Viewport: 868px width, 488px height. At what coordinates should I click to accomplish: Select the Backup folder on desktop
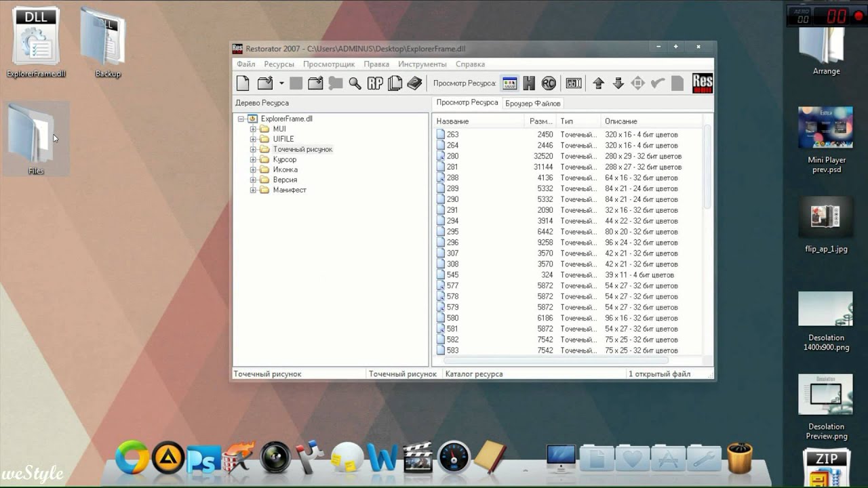click(107, 42)
